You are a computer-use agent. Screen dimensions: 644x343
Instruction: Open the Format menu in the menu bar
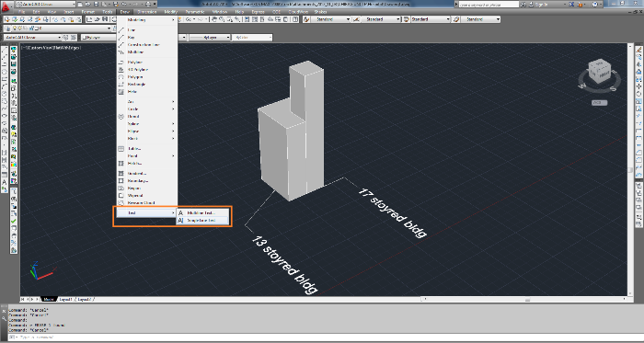[88, 12]
